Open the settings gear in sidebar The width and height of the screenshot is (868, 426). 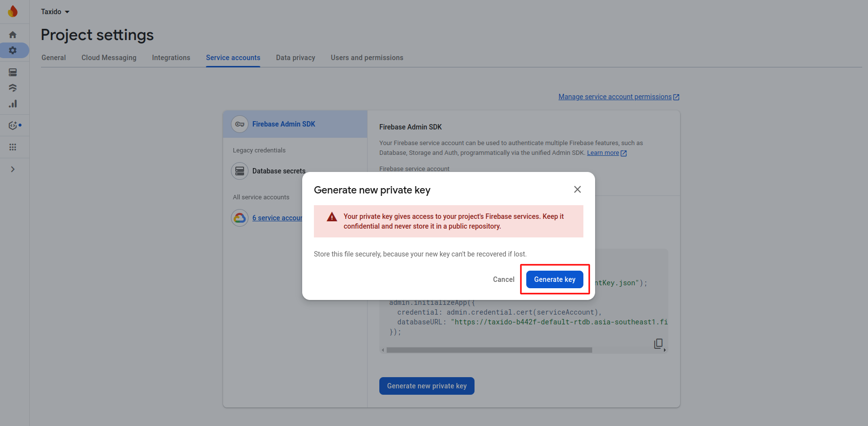pos(13,50)
